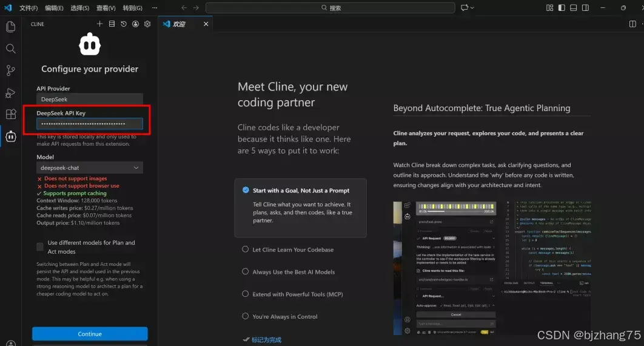Select Start with a Goal step radio
This screenshot has height=346, width=644.
point(246,190)
